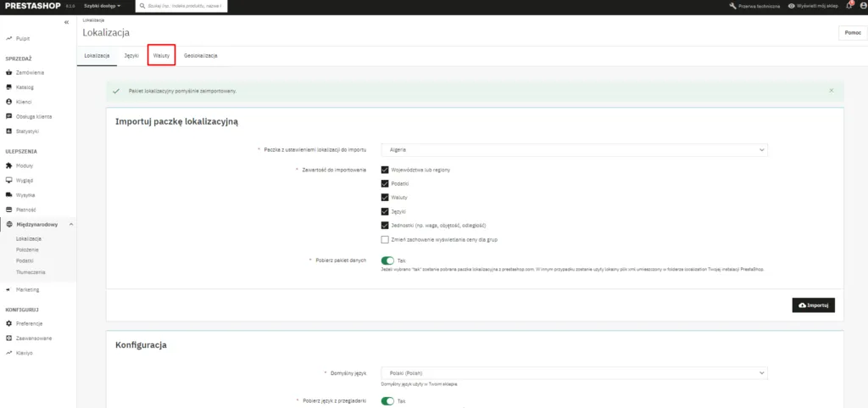Collapse sidebar with double-chevron icon
868x408 pixels.
click(x=67, y=22)
